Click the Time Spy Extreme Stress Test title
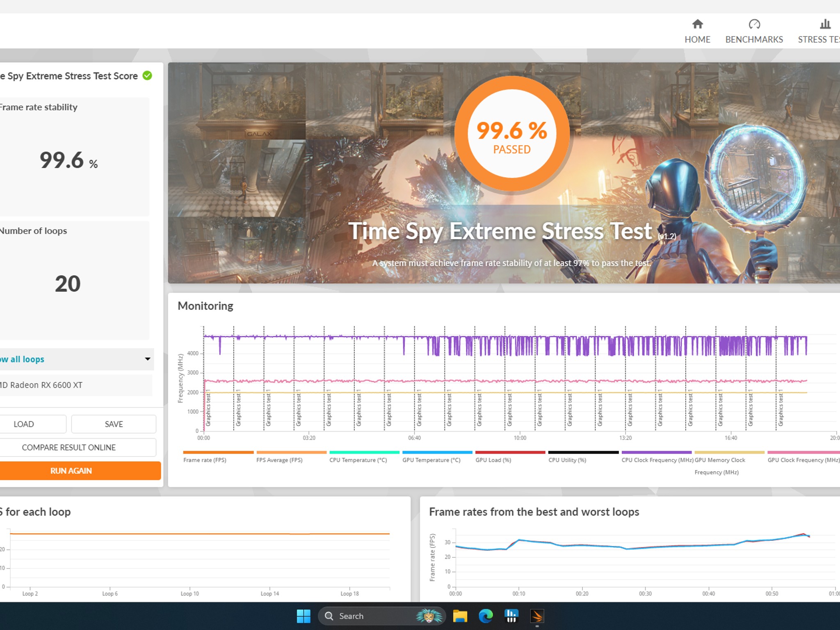This screenshot has width=840, height=630. (x=500, y=231)
